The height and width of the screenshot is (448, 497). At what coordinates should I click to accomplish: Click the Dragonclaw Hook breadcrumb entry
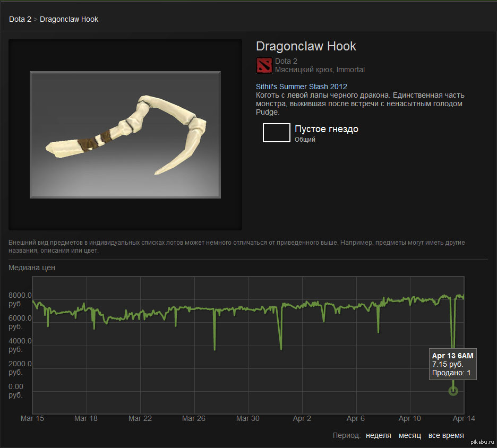pyautogui.click(x=69, y=19)
